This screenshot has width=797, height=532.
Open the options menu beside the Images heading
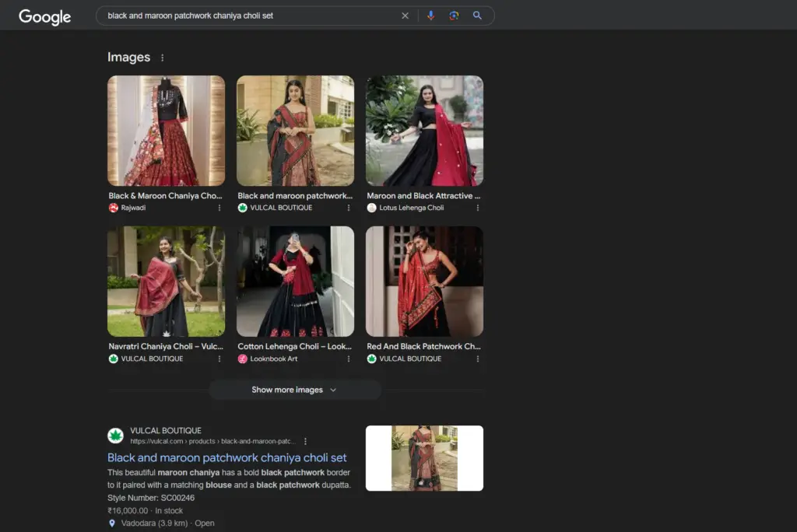(162, 57)
